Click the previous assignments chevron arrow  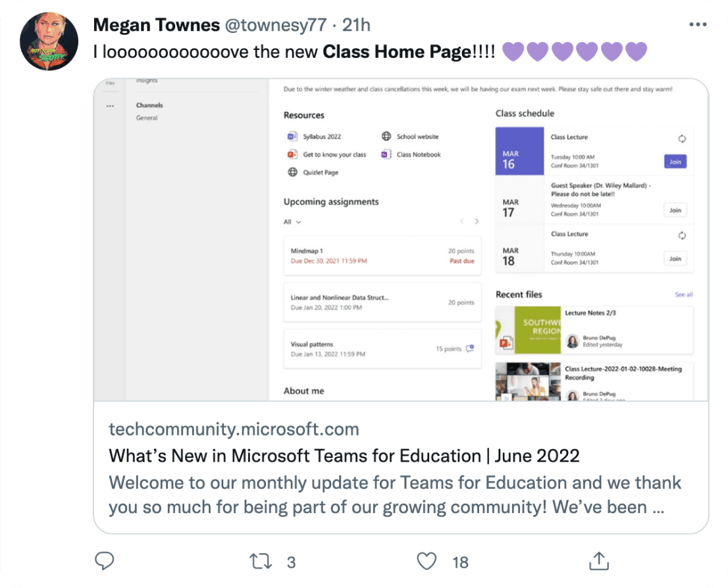tap(462, 222)
